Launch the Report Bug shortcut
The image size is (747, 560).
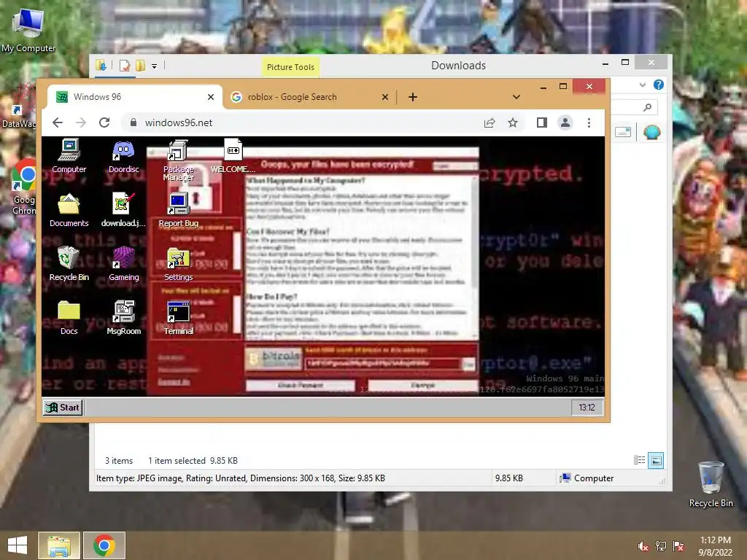click(x=178, y=209)
